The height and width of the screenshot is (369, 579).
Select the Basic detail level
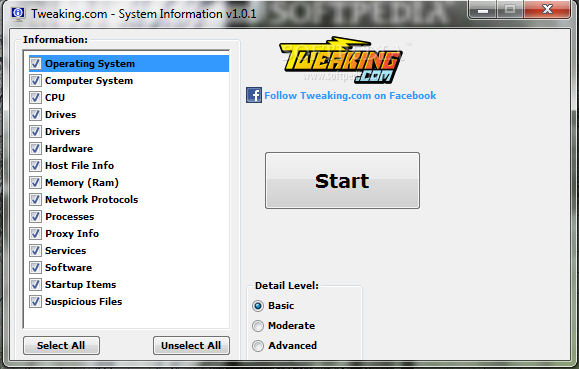pos(258,306)
